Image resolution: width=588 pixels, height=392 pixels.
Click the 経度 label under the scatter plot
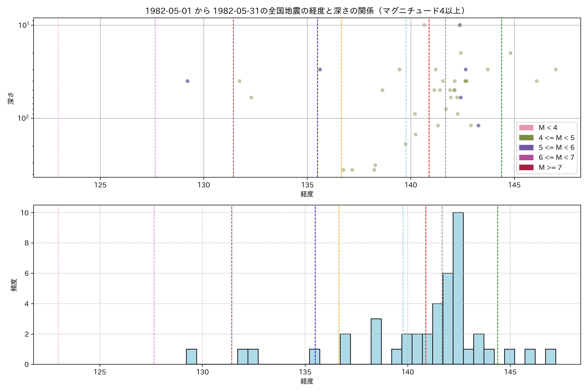(307, 194)
